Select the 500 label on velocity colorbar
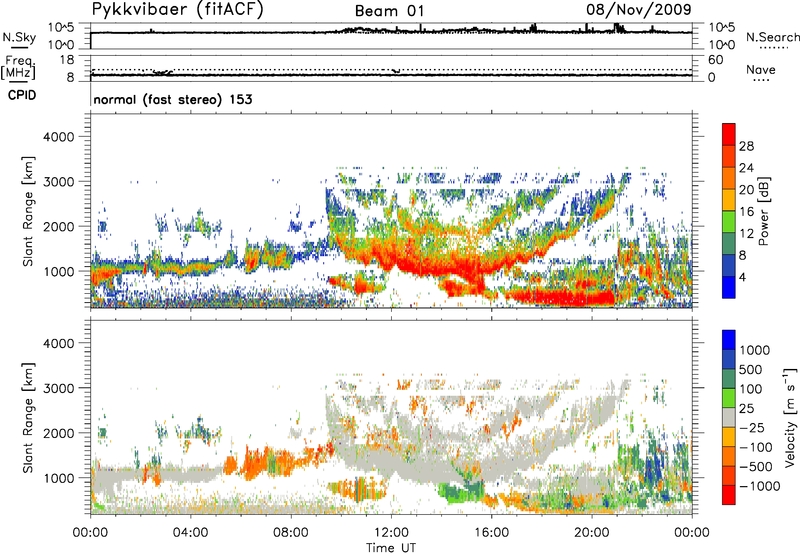Viewport: 800px width, 554px height. 751,370
